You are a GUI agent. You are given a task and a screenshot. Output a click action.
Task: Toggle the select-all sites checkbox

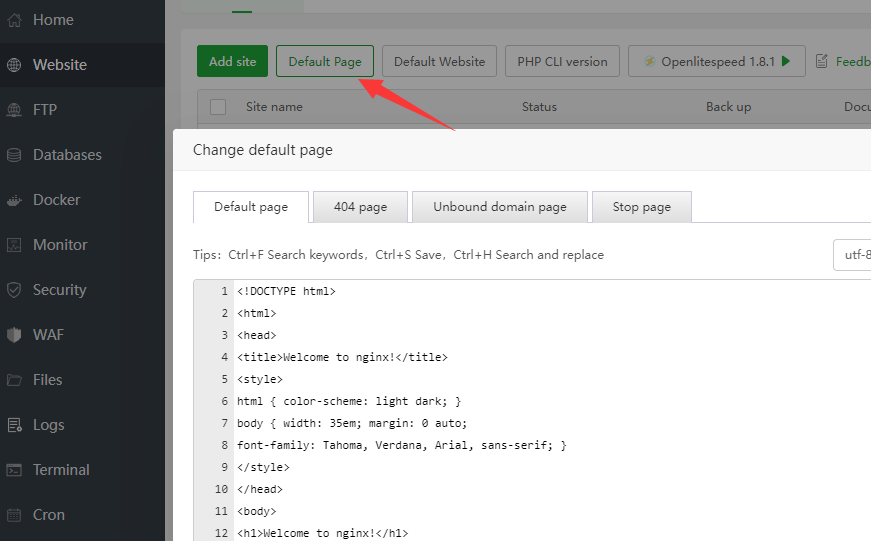(218, 107)
